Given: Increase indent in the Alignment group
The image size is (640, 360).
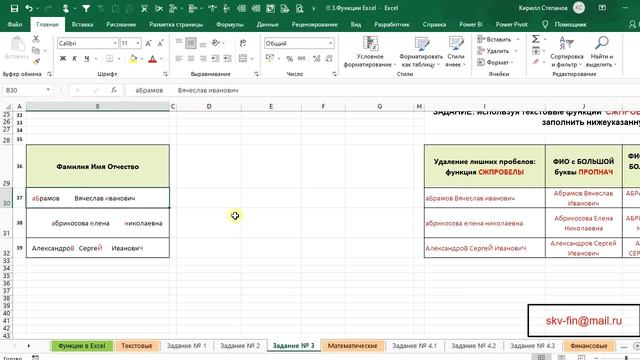Looking at the screenshot, I should pos(227,59).
